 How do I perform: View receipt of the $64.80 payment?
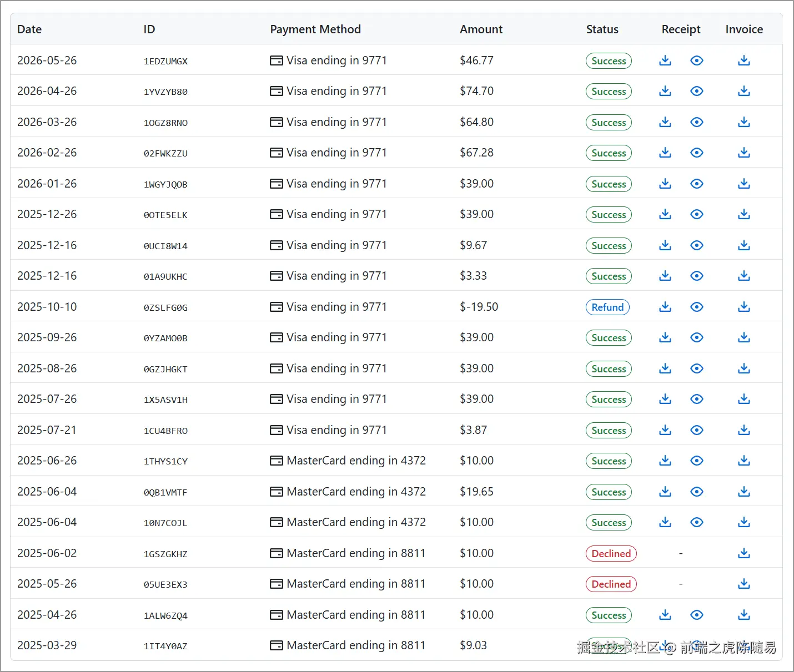(697, 122)
